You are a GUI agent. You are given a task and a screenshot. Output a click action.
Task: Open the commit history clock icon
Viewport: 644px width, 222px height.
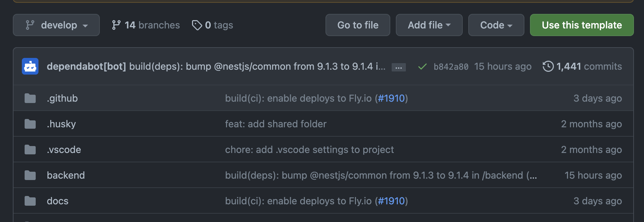coord(548,66)
